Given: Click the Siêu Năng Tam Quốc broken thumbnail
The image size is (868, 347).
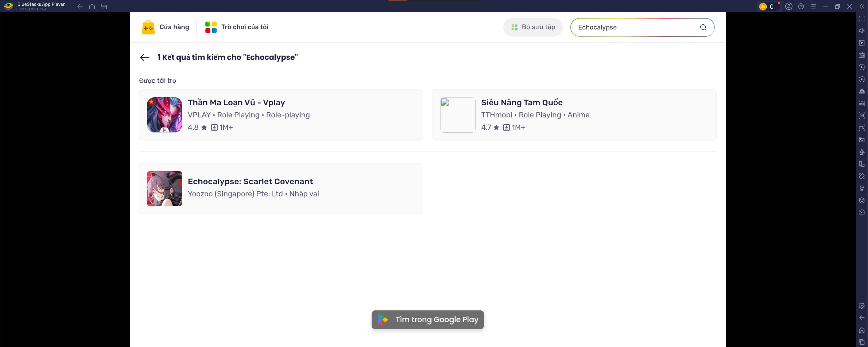Looking at the screenshot, I should tap(458, 115).
